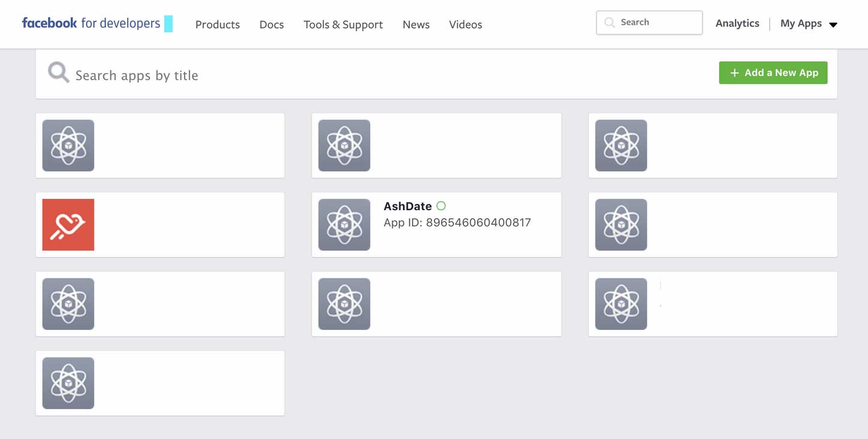Go to the Docs section
Viewport: 868px width, 439px height.
click(272, 25)
